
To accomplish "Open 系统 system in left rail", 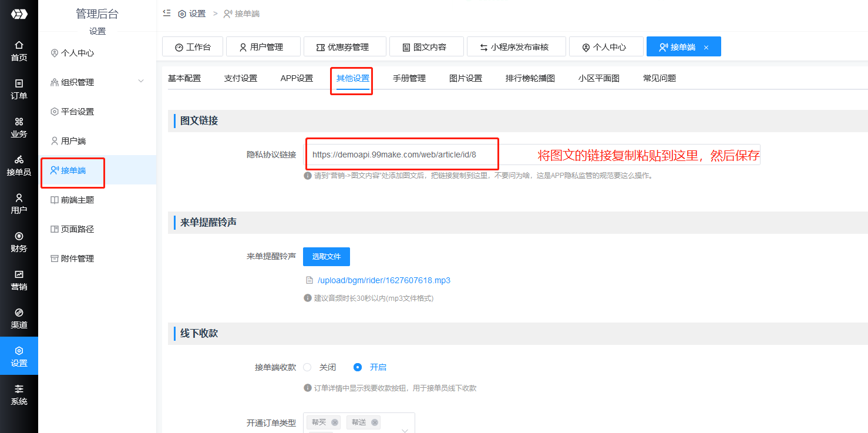I will tap(19, 395).
